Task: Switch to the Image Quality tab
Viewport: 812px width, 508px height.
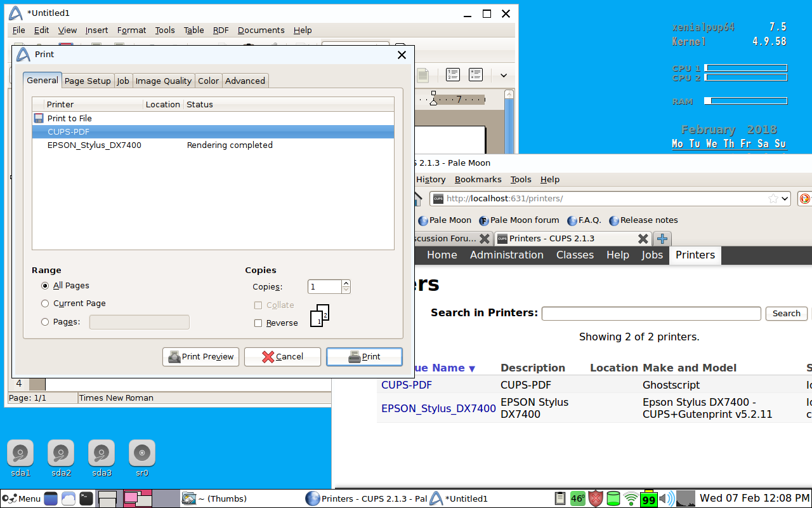Action: pyautogui.click(x=164, y=81)
